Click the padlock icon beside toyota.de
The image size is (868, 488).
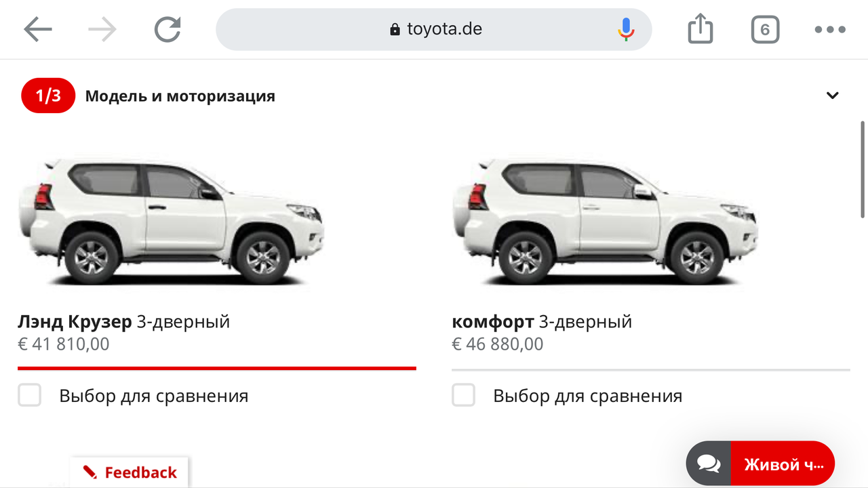[x=395, y=29]
